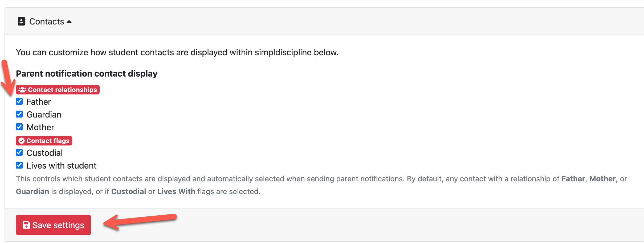644x243 pixels.
Task: Uncheck the Father checkbox
Action: (19, 101)
